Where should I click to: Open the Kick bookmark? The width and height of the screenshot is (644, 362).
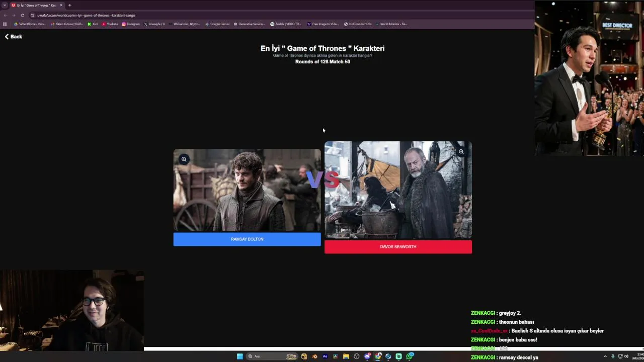coord(93,24)
